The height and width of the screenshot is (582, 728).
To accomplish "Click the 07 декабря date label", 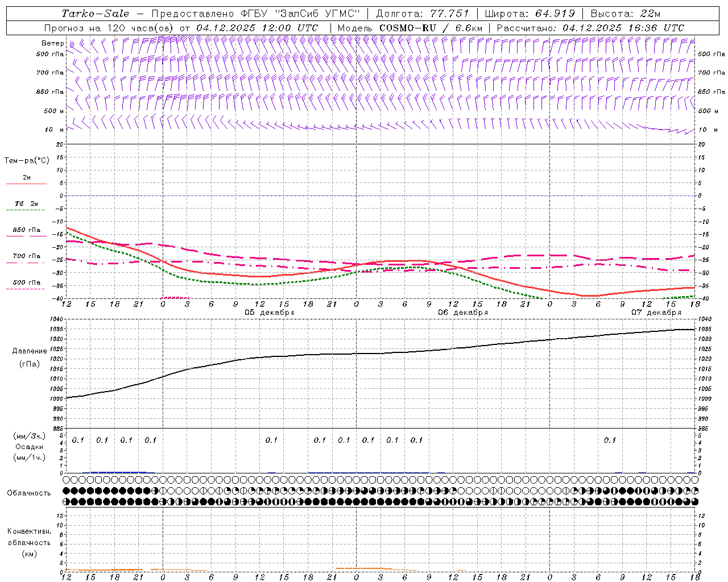I will (x=656, y=313).
